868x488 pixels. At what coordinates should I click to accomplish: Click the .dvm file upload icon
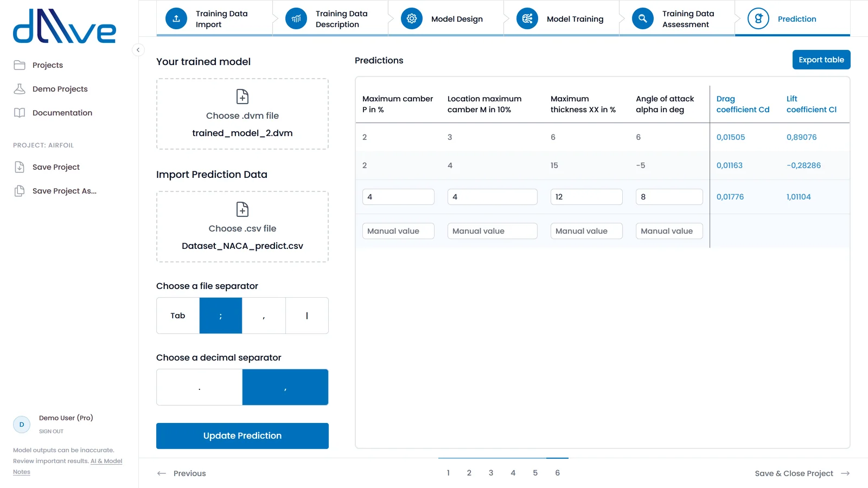point(242,97)
